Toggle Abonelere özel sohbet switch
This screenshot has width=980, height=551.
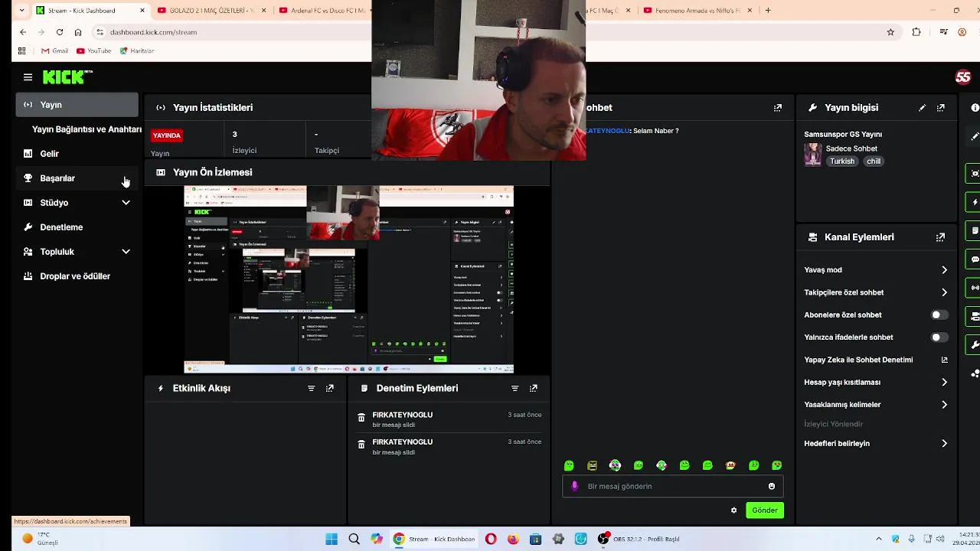click(x=939, y=315)
